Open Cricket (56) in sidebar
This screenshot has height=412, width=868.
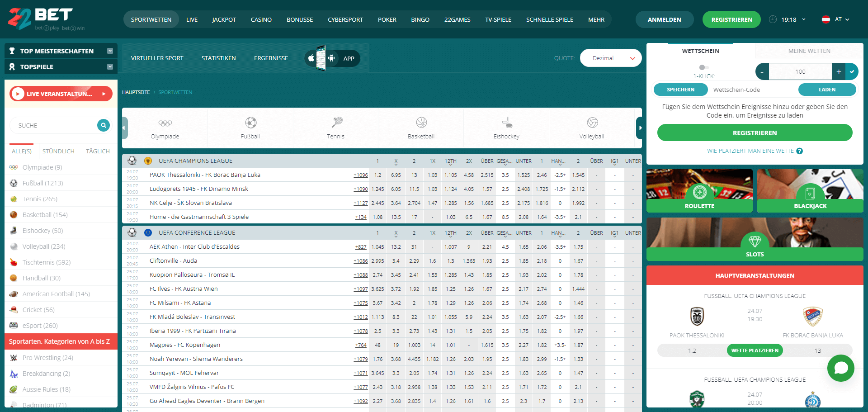point(61,310)
